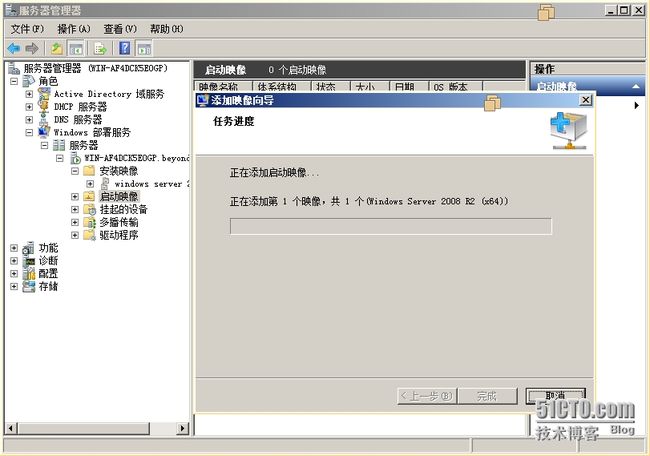Open the 帮助(H) menu
Viewport: 650px width, 456px height.
[167, 29]
